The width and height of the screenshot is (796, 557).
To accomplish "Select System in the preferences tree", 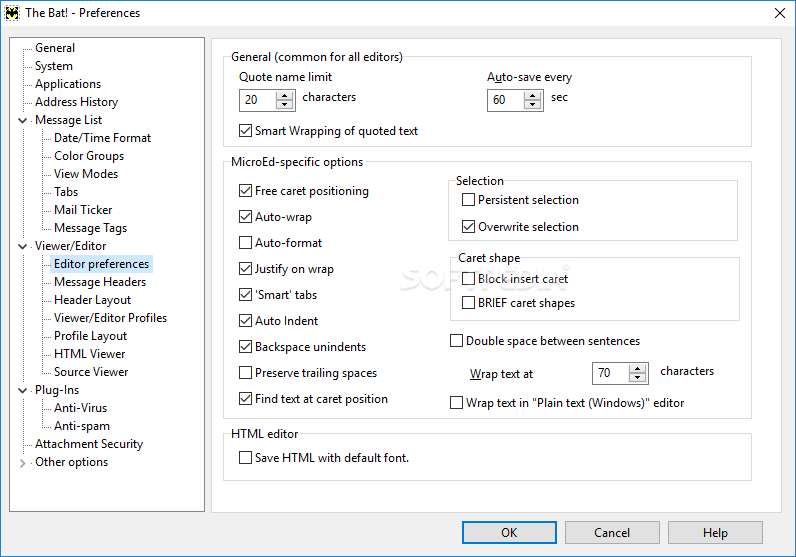I will 54,66.
